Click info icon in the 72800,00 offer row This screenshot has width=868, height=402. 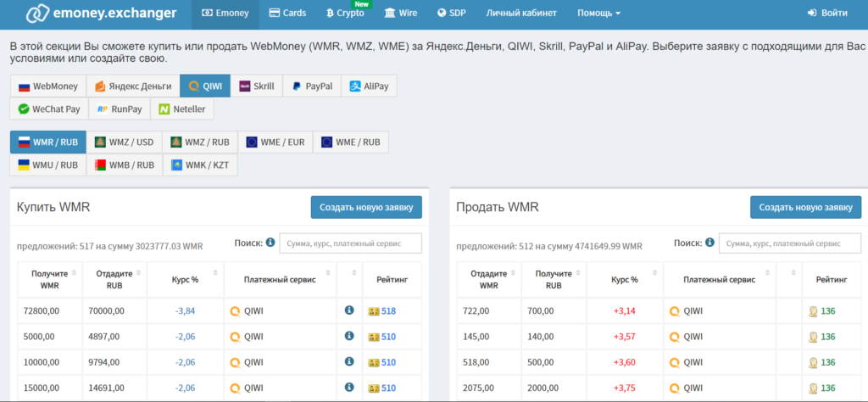(348, 311)
